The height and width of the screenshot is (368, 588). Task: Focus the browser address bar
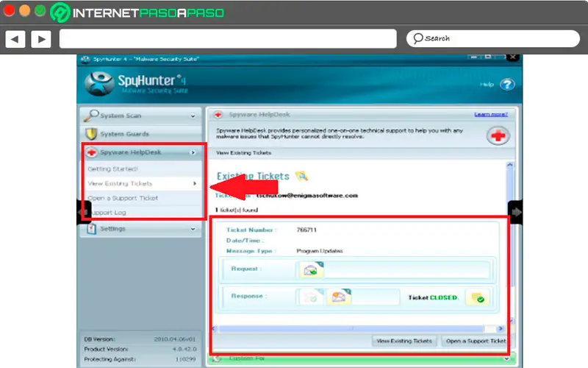(228, 39)
